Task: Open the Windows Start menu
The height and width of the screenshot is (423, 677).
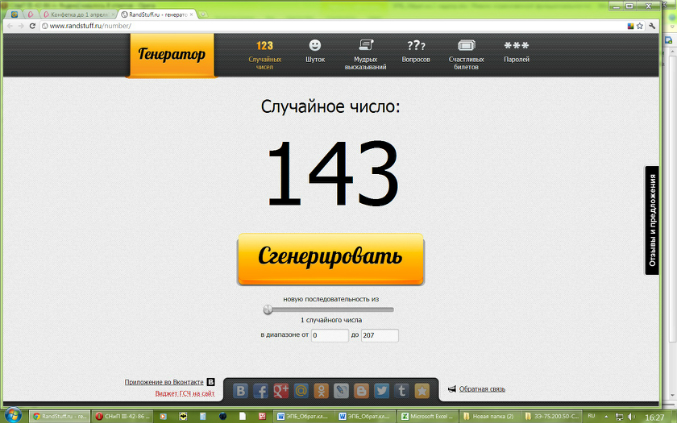Action: [x=14, y=414]
